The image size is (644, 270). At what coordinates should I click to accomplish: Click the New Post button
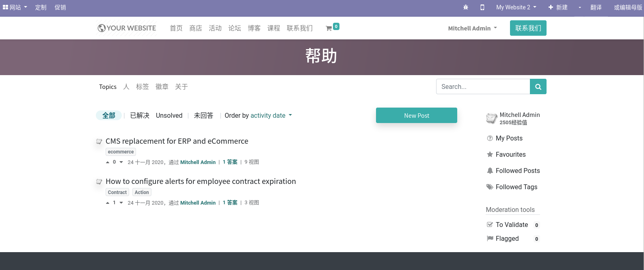[416, 115]
